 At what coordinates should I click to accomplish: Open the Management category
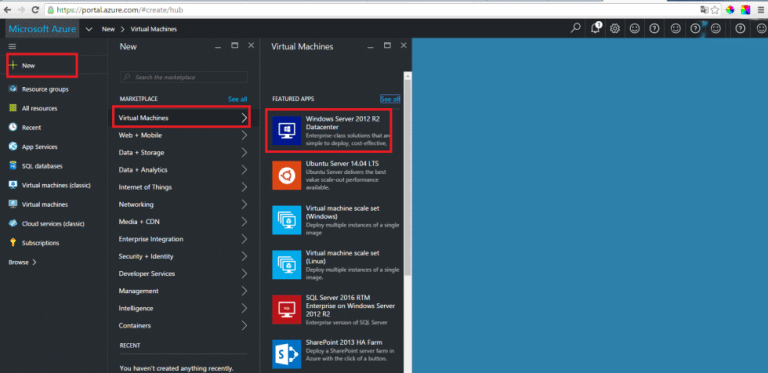click(183, 291)
